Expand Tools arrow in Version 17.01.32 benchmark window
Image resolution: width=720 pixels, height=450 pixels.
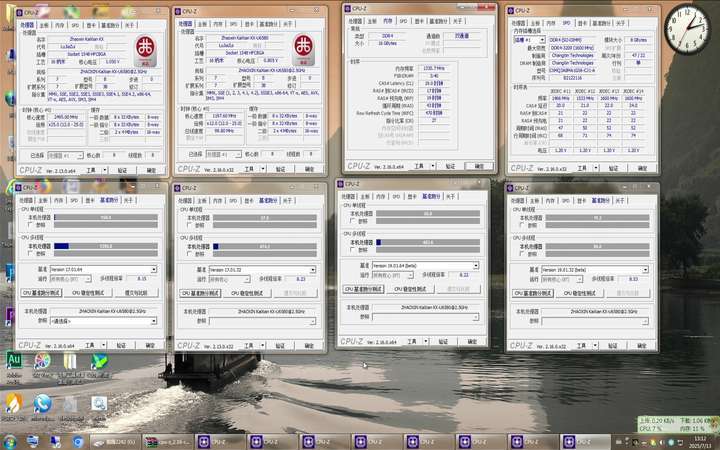263,345
